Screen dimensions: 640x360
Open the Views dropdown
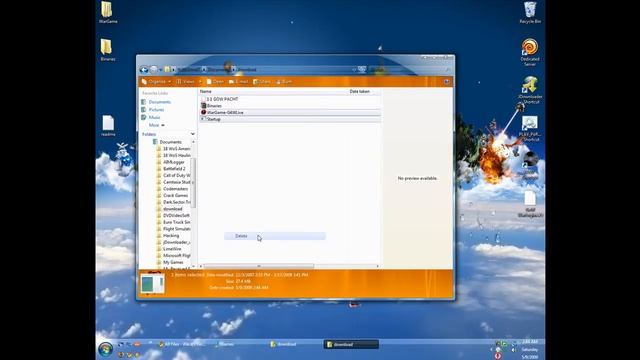click(x=188, y=82)
